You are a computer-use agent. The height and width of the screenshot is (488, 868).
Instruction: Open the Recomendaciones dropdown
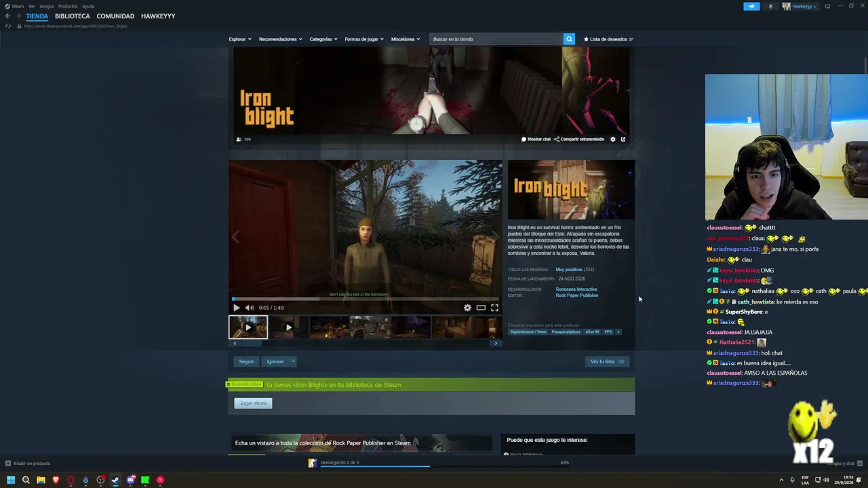pos(281,39)
